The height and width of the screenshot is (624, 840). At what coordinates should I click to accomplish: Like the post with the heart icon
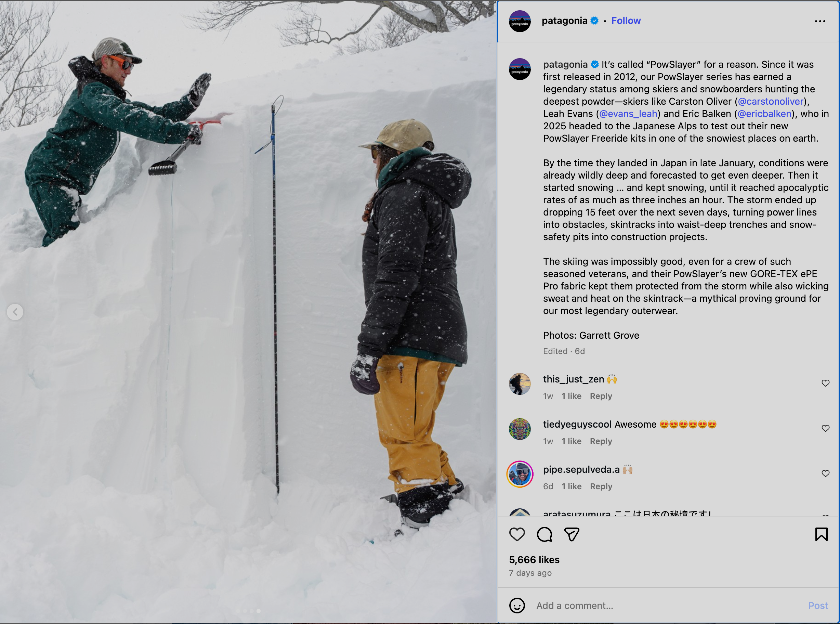coord(517,534)
